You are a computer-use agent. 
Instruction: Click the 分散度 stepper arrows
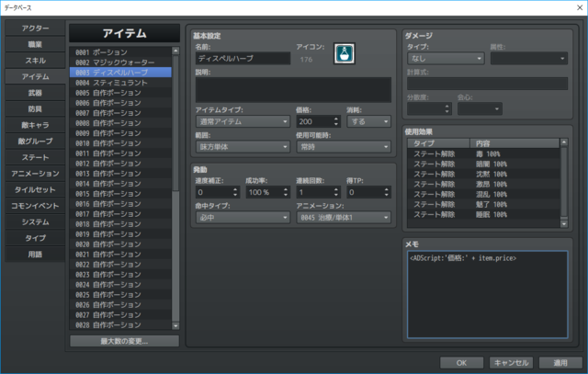click(x=447, y=109)
